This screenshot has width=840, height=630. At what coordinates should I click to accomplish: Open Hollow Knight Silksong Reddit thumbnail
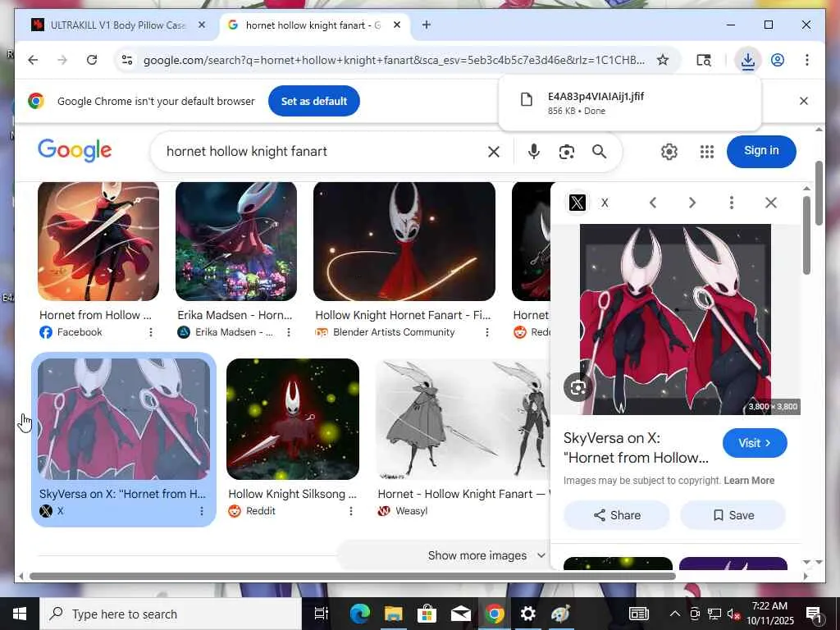[293, 419]
